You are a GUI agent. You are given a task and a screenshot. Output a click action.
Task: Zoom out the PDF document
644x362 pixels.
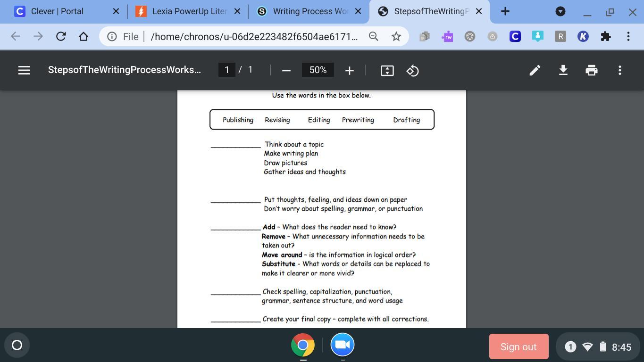tap(286, 70)
